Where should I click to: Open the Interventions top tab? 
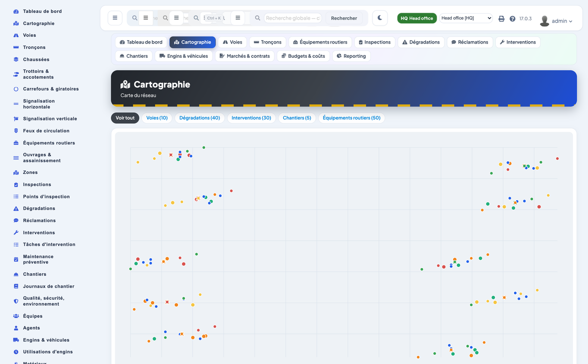(518, 42)
